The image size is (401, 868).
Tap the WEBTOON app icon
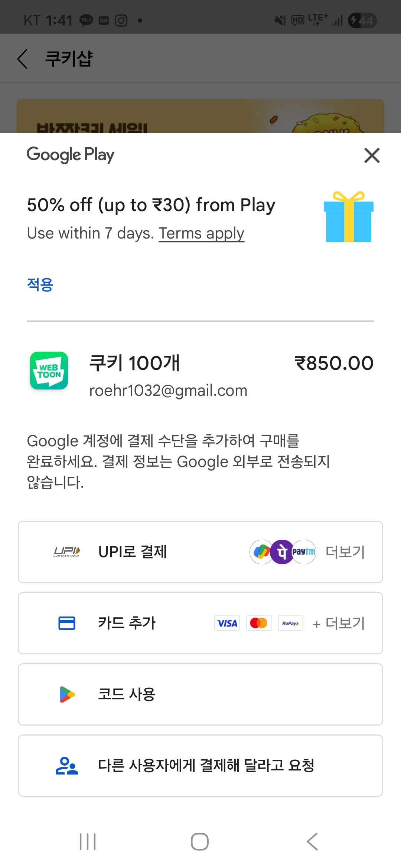[x=49, y=371]
